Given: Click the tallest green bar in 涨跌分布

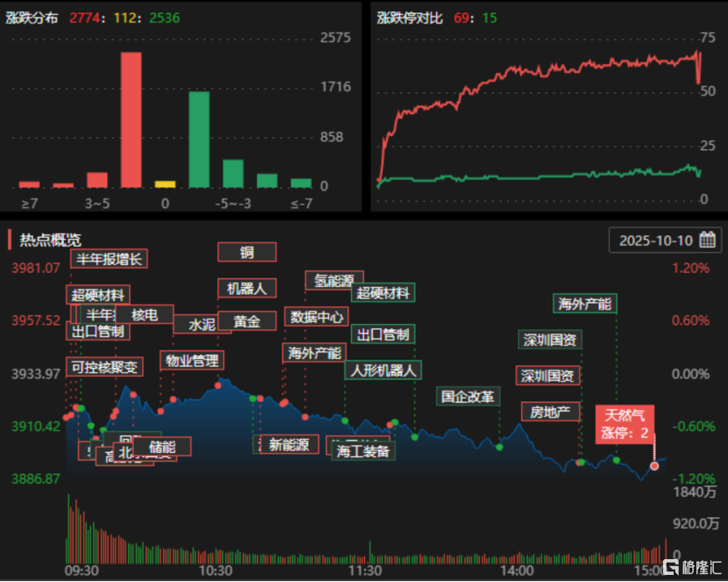Looking at the screenshot, I should [199, 140].
